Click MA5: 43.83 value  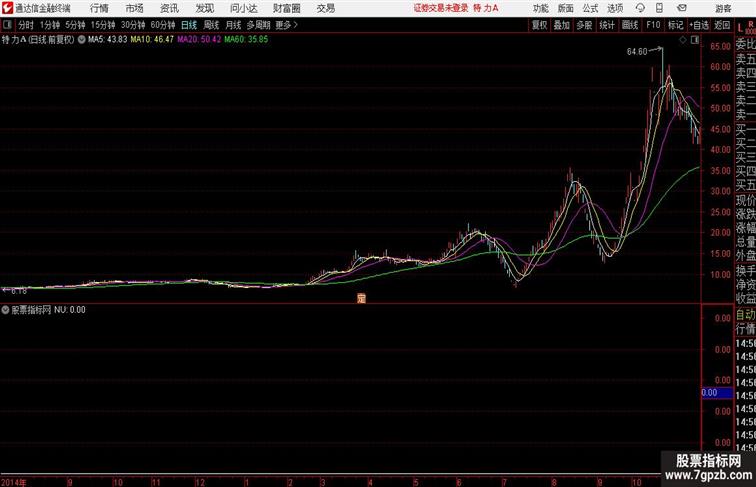pyautogui.click(x=108, y=40)
